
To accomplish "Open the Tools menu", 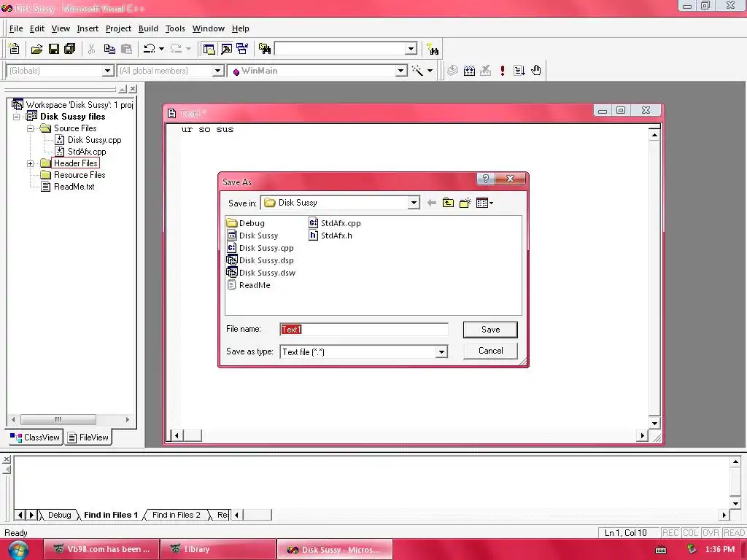I will 175,28.
